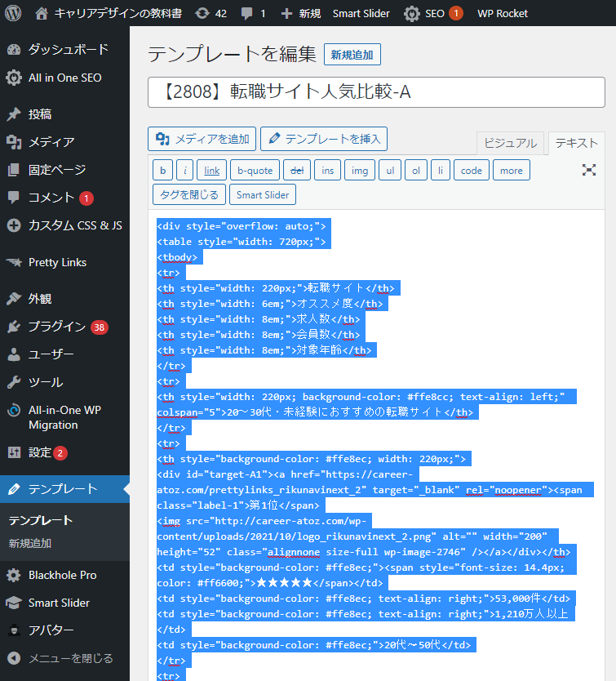
Task: Switch to the ビジュアル editor tab
Action: [x=510, y=143]
